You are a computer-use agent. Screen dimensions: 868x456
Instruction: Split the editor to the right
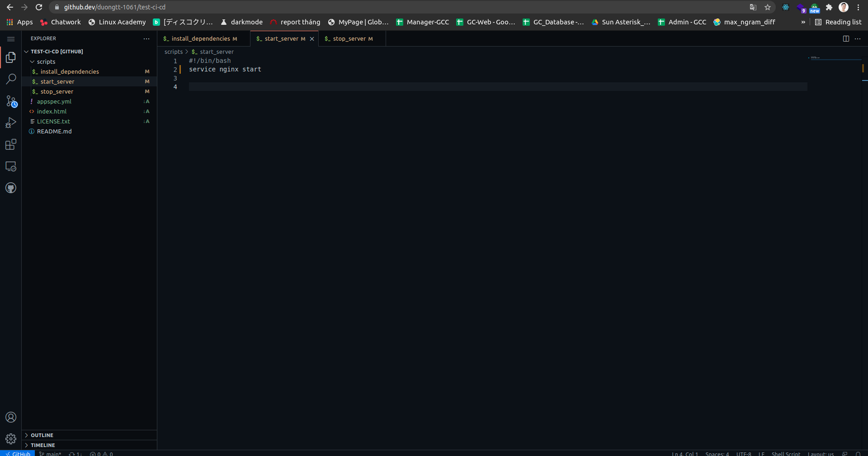[x=846, y=38]
